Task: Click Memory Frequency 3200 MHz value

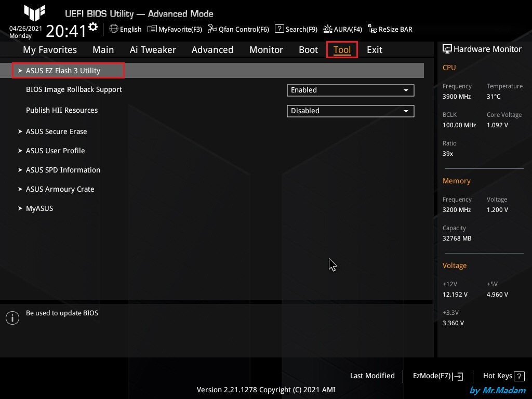Action: click(x=457, y=210)
